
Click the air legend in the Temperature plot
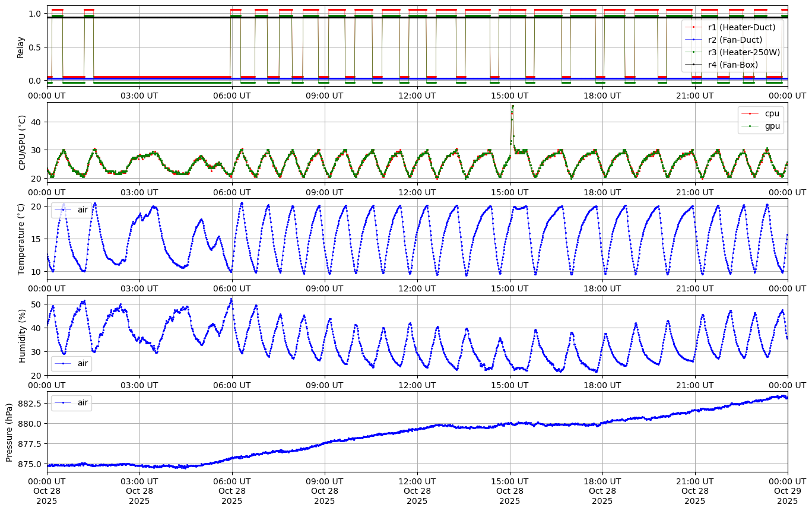point(83,210)
